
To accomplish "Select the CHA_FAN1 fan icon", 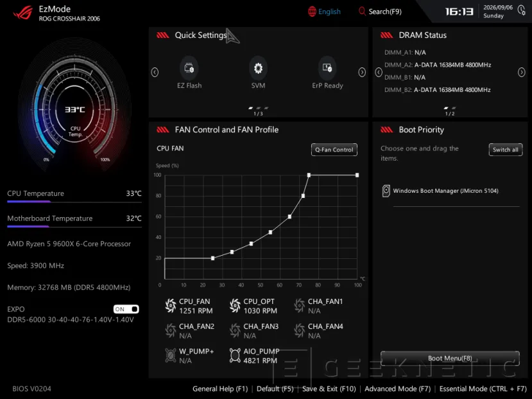I will [299, 306].
